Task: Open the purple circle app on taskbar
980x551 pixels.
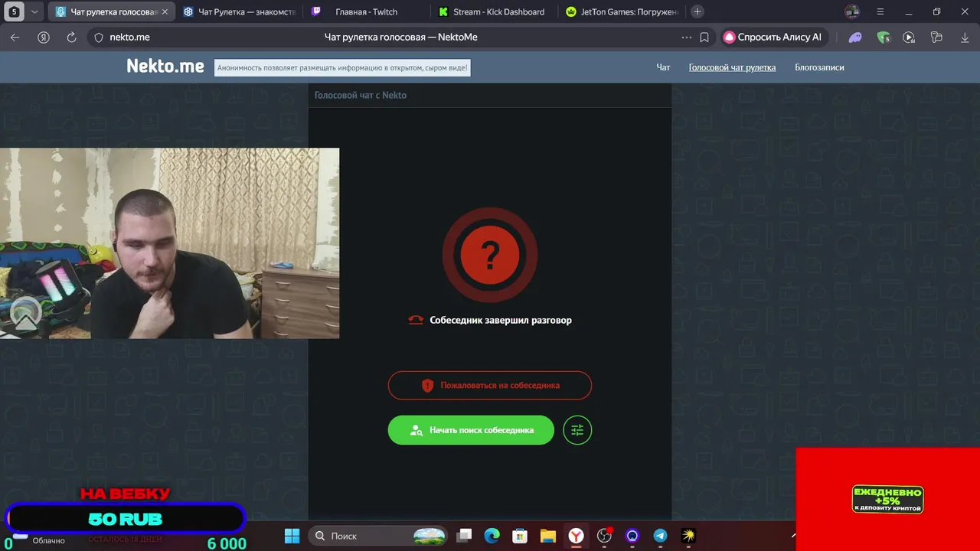Action: coord(632,536)
